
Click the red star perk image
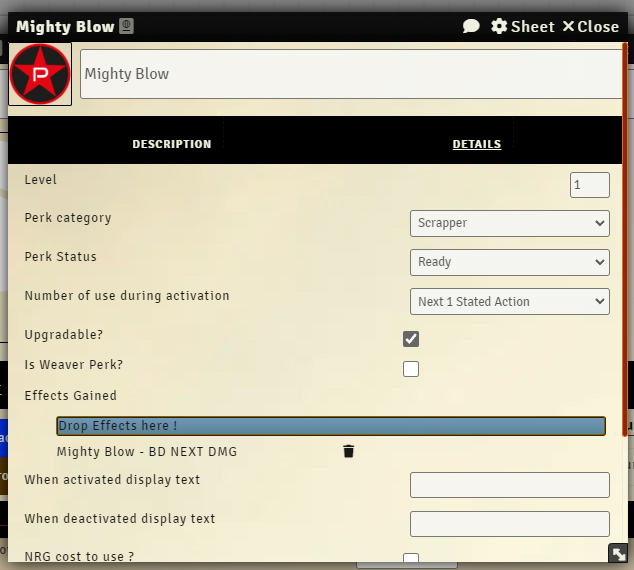40,74
